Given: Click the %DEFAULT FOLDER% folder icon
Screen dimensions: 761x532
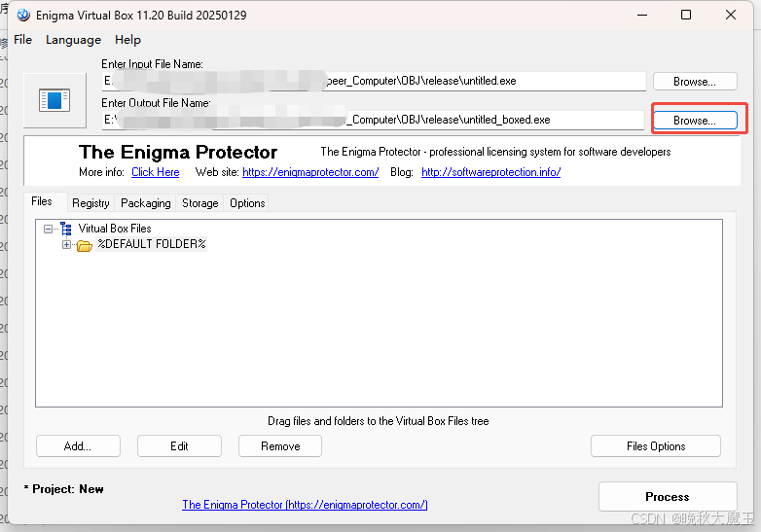Looking at the screenshot, I should pyautogui.click(x=85, y=245).
